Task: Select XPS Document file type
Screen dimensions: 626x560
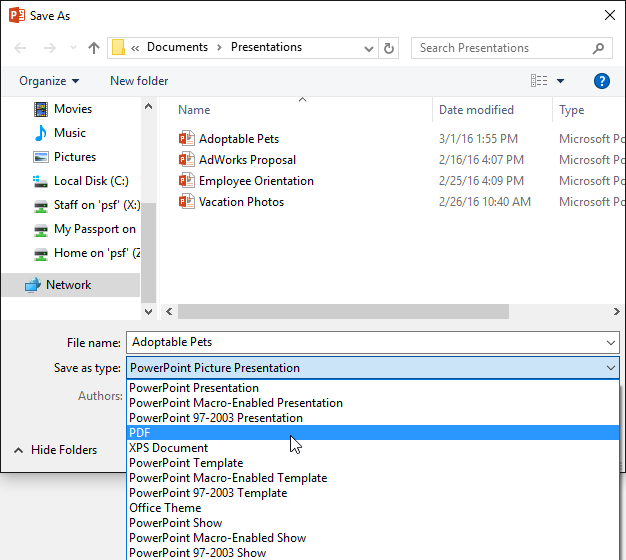Action: [x=168, y=448]
